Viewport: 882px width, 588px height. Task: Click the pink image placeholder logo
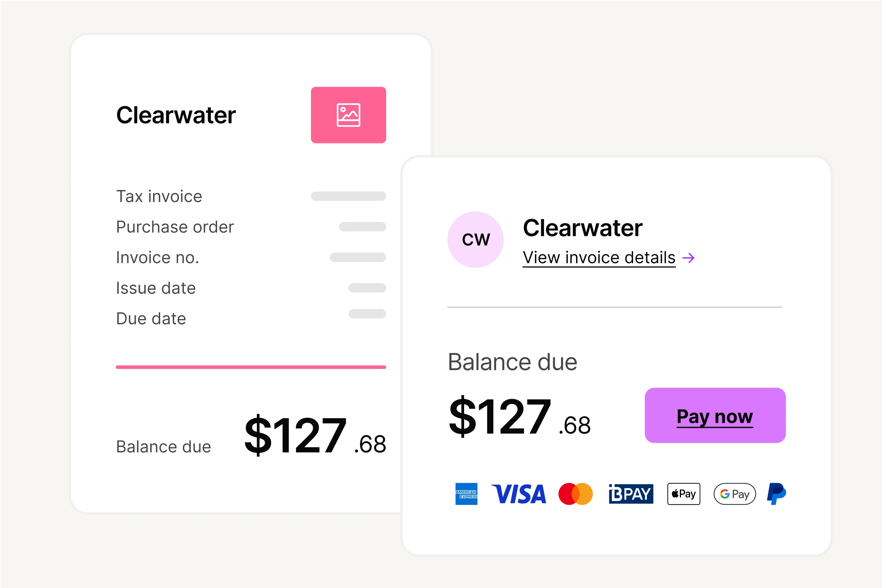tap(348, 115)
